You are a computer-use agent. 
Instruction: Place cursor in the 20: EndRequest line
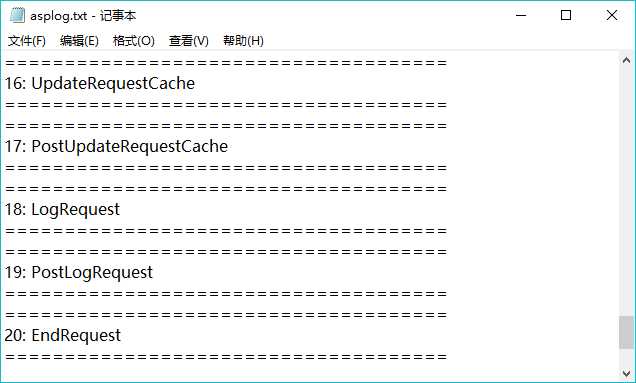pos(62,335)
